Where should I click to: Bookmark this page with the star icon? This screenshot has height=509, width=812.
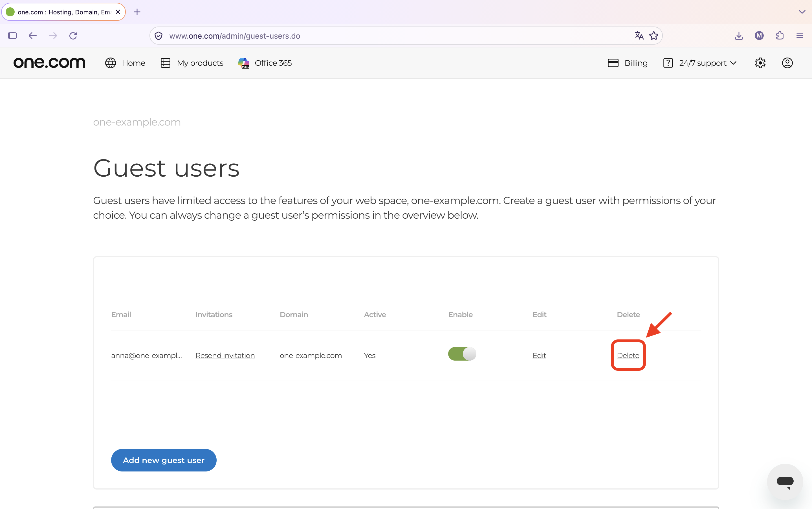[x=654, y=36]
